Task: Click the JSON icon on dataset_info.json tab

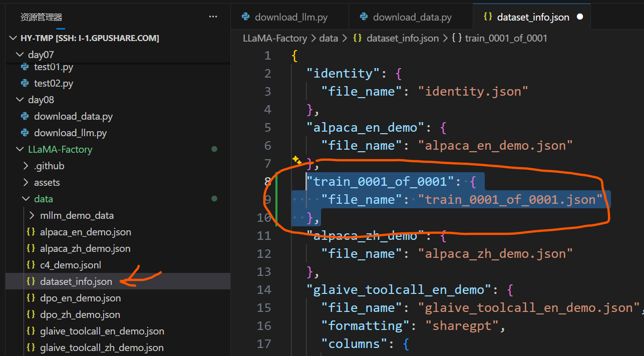Action: click(488, 17)
